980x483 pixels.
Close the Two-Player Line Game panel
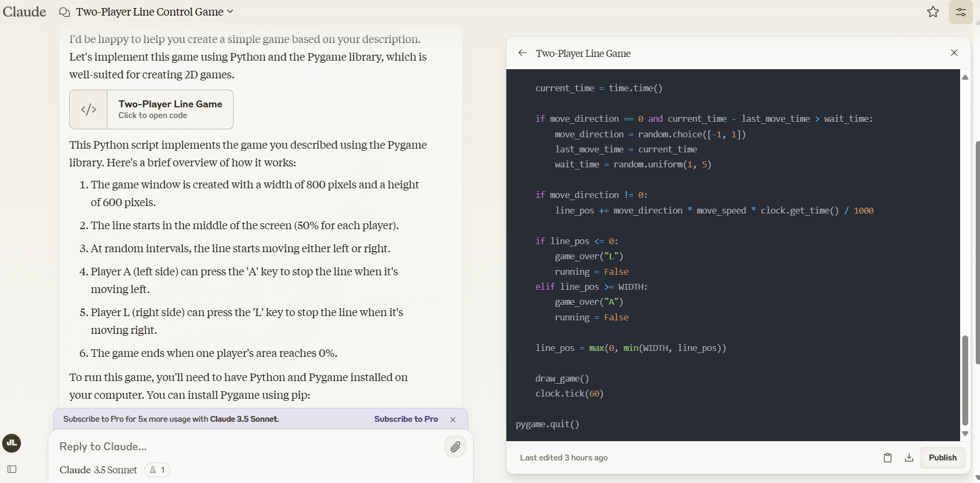954,53
